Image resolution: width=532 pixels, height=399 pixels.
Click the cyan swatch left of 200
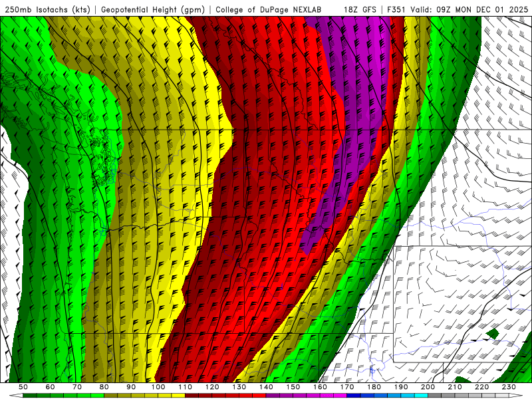tap(422, 396)
